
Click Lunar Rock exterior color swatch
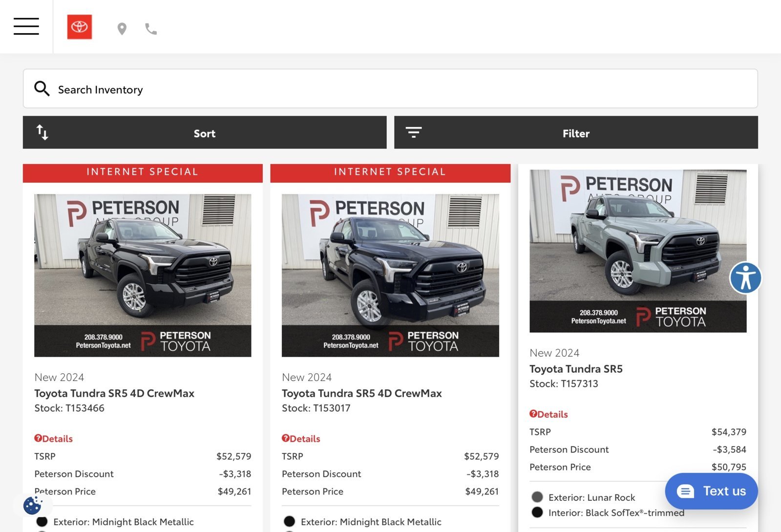pyautogui.click(x=537, y=497)
